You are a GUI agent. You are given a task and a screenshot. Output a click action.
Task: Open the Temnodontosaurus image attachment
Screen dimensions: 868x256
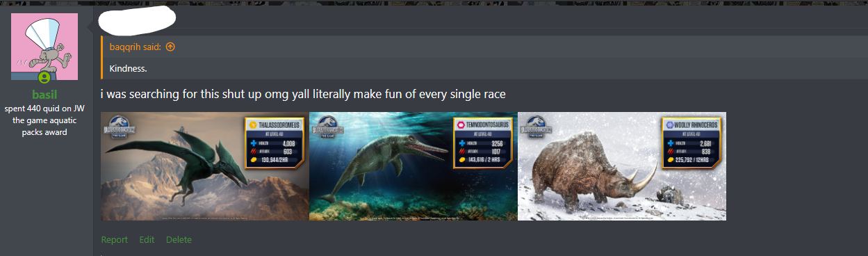(x=413, y=166)
